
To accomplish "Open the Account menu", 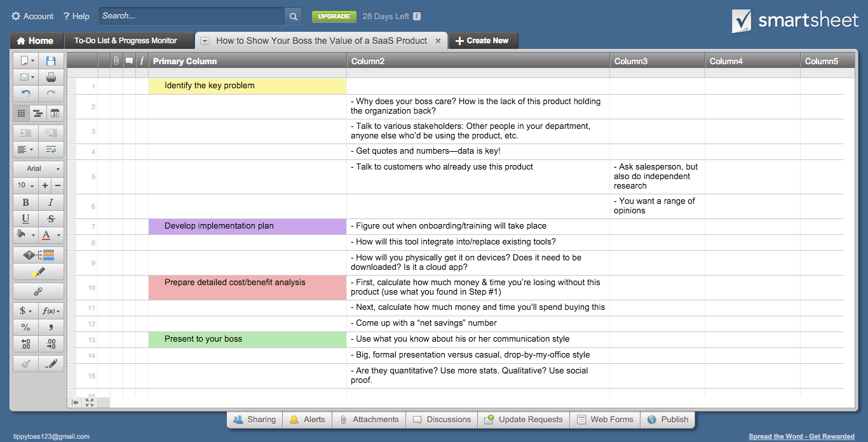I will (32, 16).
